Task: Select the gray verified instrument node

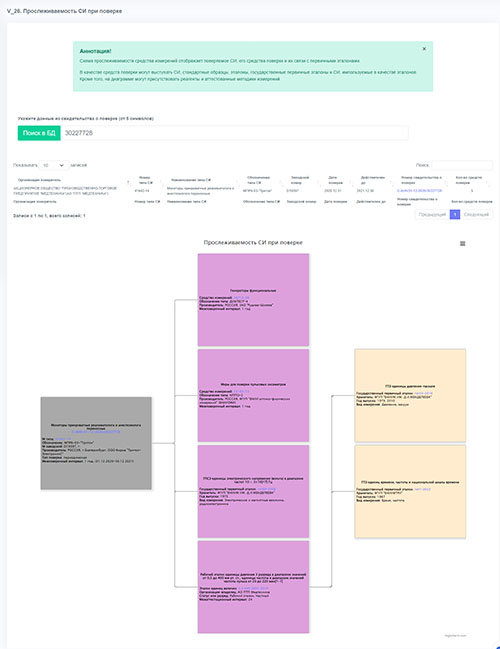Action: pos(96,443)
